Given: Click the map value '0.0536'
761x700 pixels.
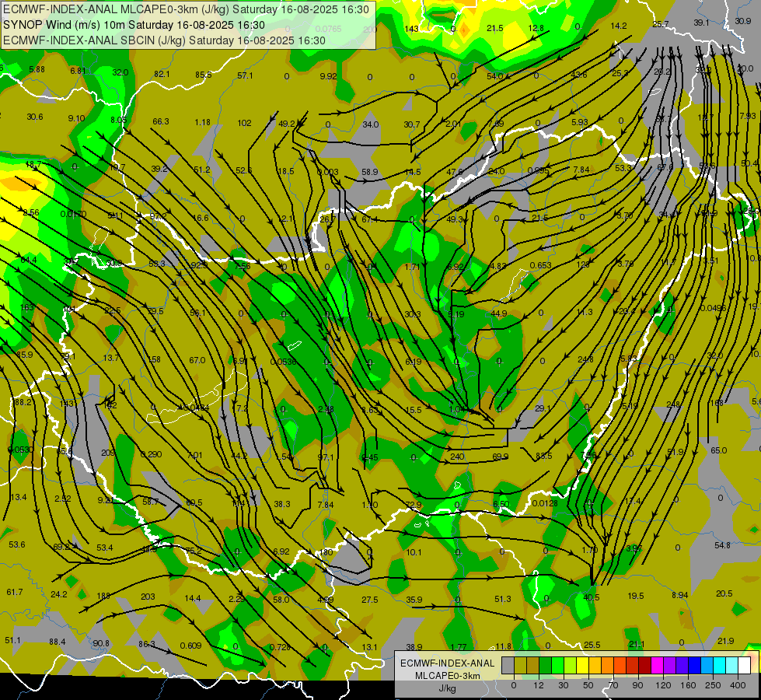Looking at the screenshot, I should pos(283,362).
